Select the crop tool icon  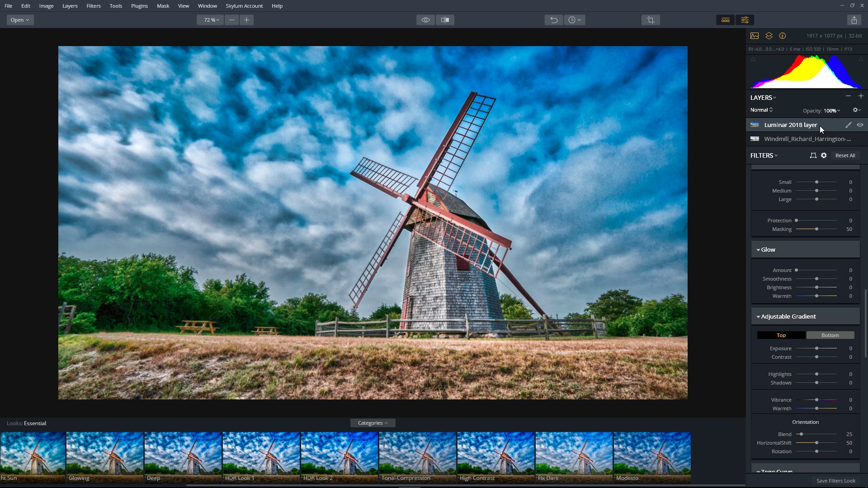(x=650, y=20)
